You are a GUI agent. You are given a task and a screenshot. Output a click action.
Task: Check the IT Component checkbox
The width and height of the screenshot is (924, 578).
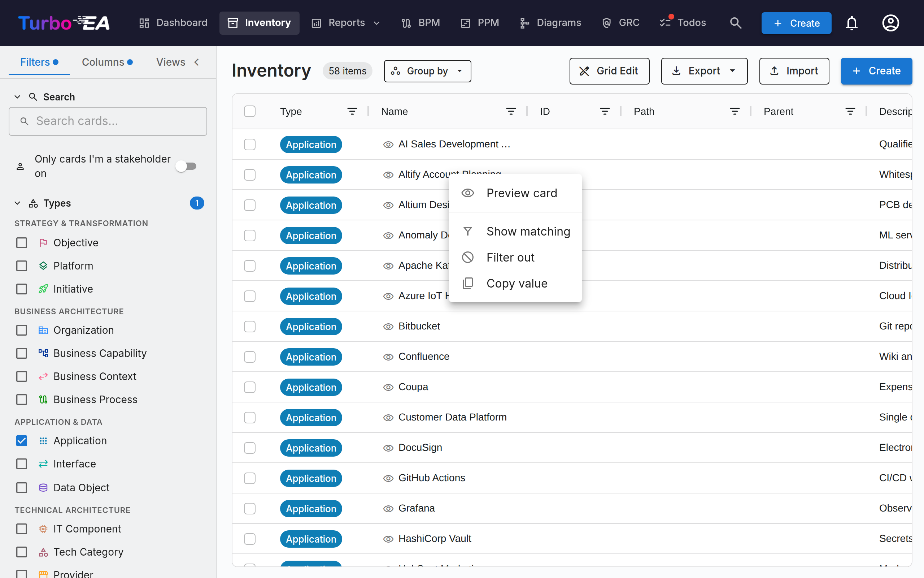[x=22, y=529]
